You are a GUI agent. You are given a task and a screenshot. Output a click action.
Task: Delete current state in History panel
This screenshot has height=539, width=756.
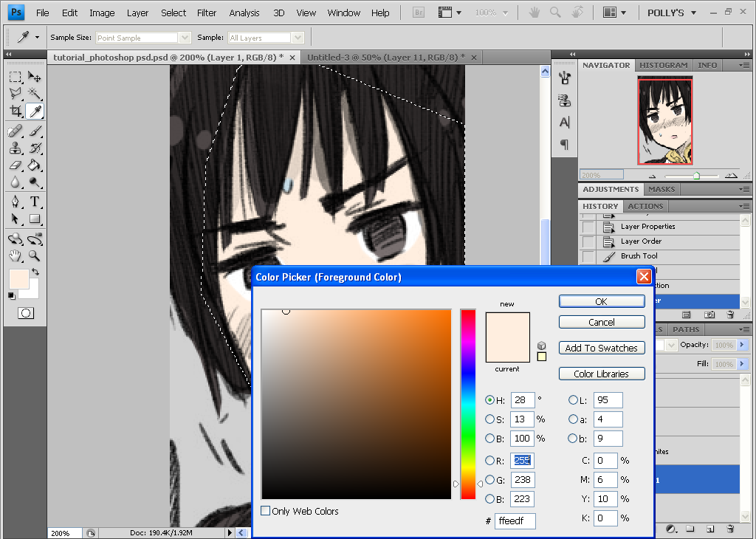tap(730, 315)
